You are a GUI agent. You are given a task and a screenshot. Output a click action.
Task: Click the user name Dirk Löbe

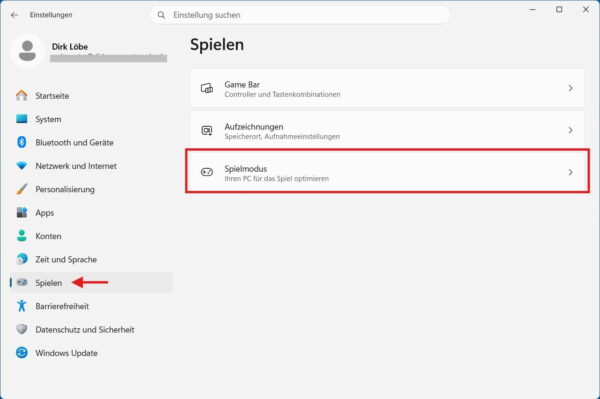point(70,46)
